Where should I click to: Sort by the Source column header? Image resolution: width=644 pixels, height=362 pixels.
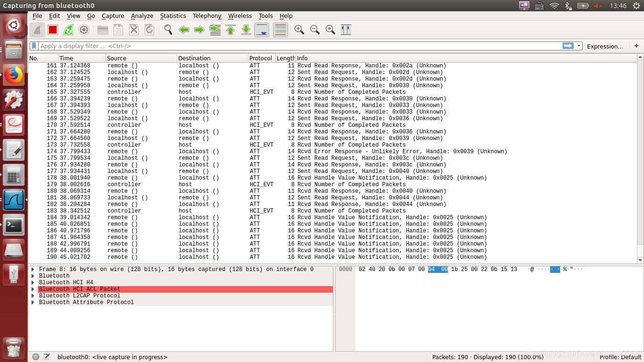point(141,58)
